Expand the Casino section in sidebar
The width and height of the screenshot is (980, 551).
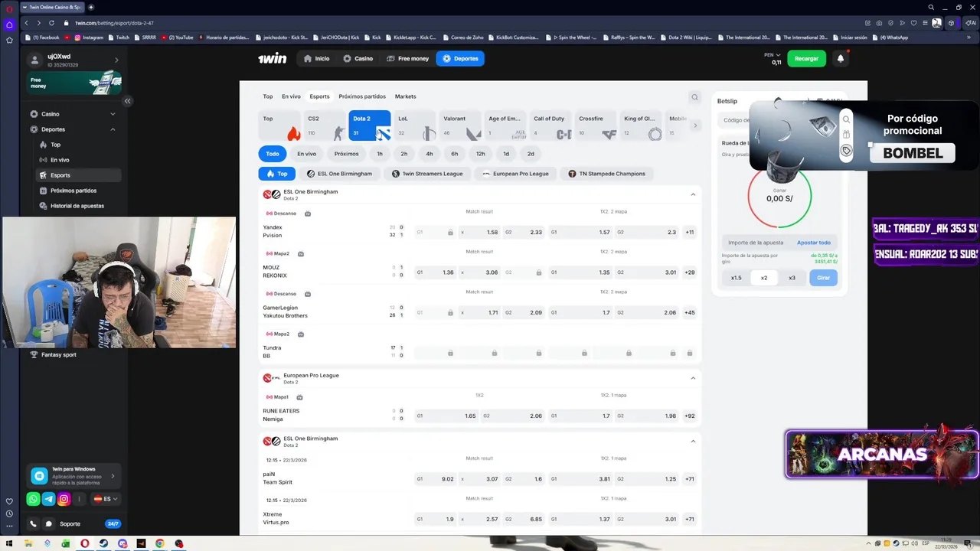pos(73,114)
